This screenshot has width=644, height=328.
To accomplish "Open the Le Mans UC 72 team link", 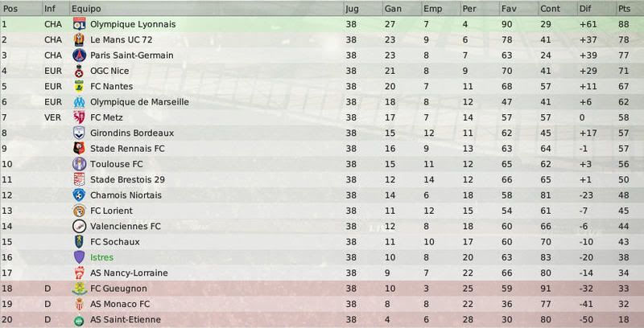I will 122,39.
